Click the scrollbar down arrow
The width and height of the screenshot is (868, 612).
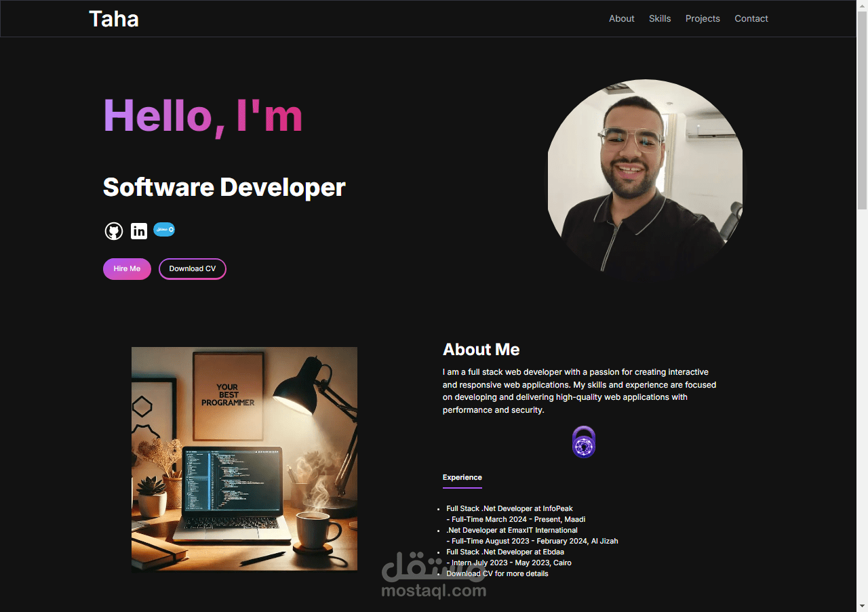862,606
